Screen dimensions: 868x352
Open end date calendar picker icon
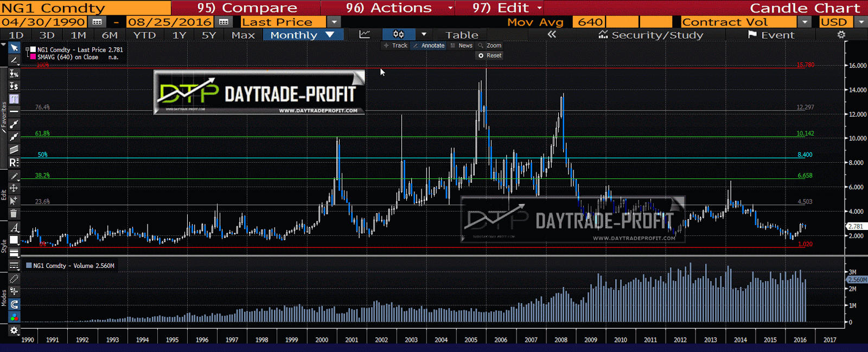click(224, 22)
